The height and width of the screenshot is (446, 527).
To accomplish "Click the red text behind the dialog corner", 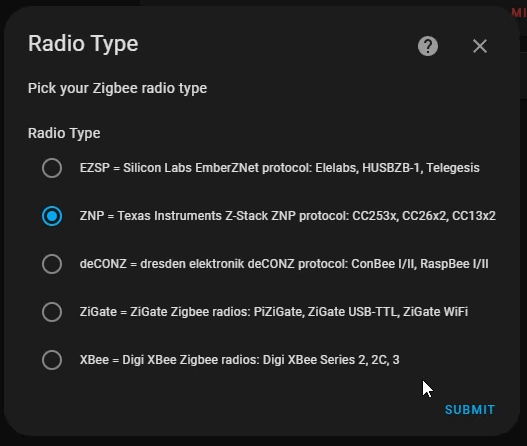I will pyautogui.click(x=519, y=13).
